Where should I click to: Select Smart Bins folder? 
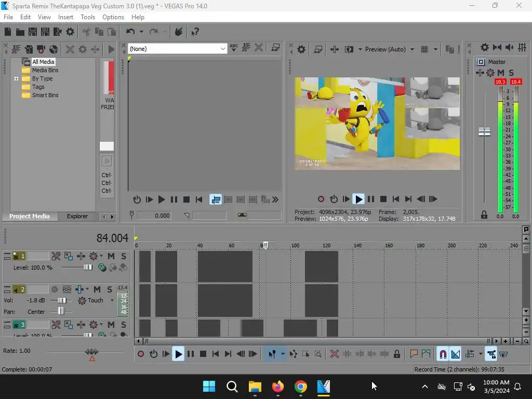45,96
